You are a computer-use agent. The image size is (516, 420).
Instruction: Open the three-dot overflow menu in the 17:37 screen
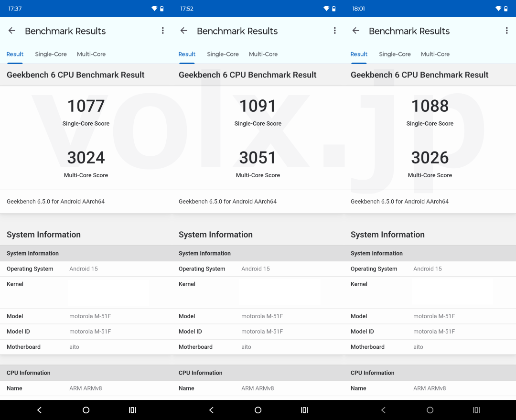pos(162,31)
